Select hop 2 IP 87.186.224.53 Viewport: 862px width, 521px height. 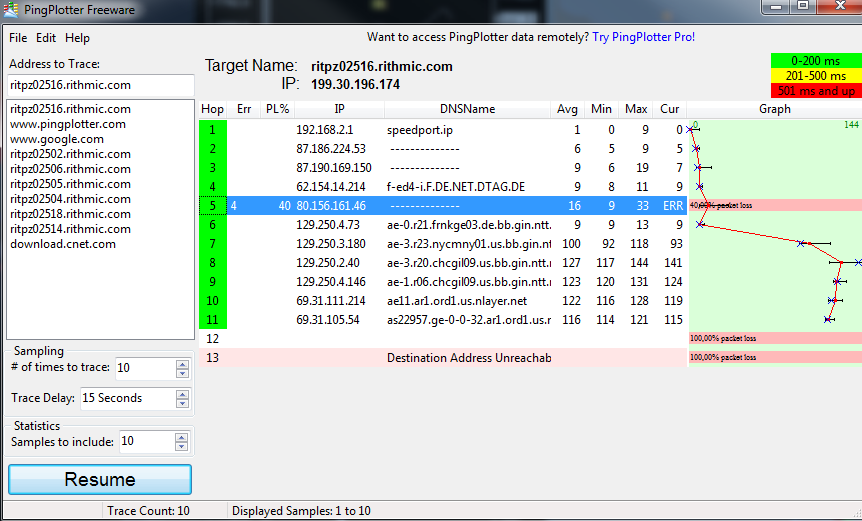[x=331, y=149]
